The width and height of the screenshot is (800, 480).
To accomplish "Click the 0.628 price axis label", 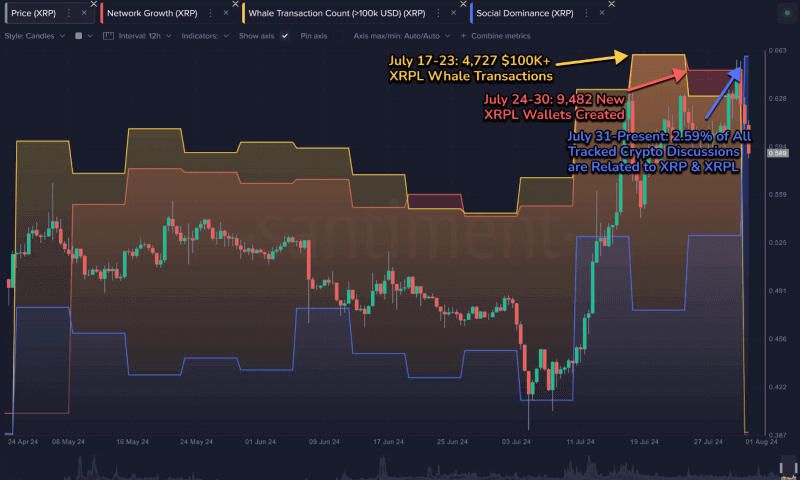I will coord(777,98).
